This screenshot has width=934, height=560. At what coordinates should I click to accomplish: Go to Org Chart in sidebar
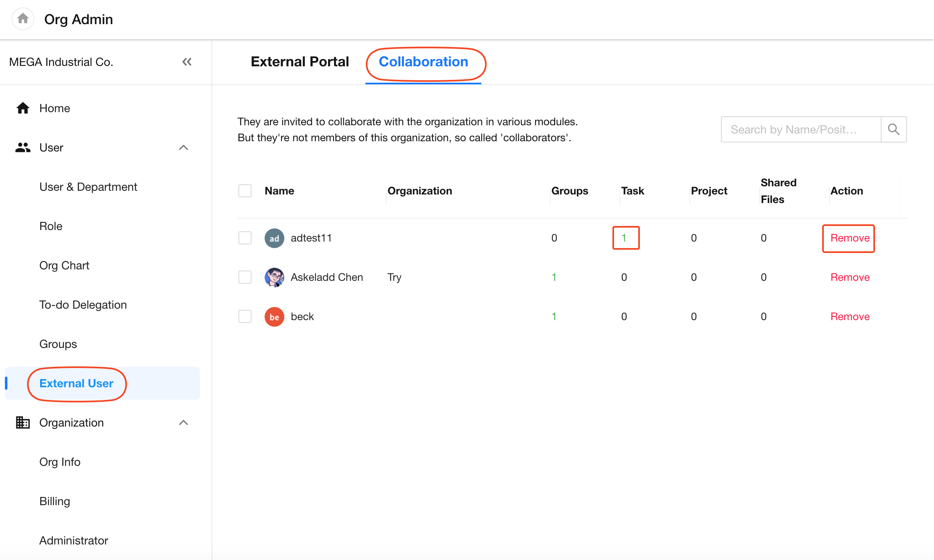(x=64, y=265)
